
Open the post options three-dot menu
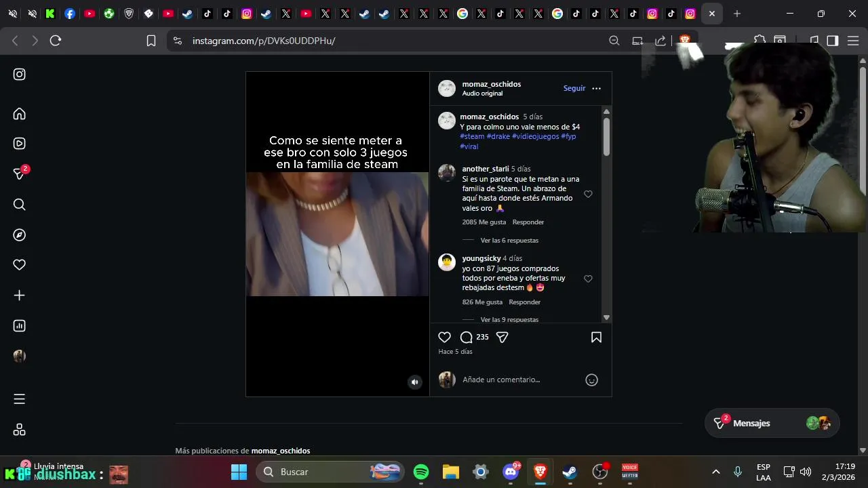point(597,89)
